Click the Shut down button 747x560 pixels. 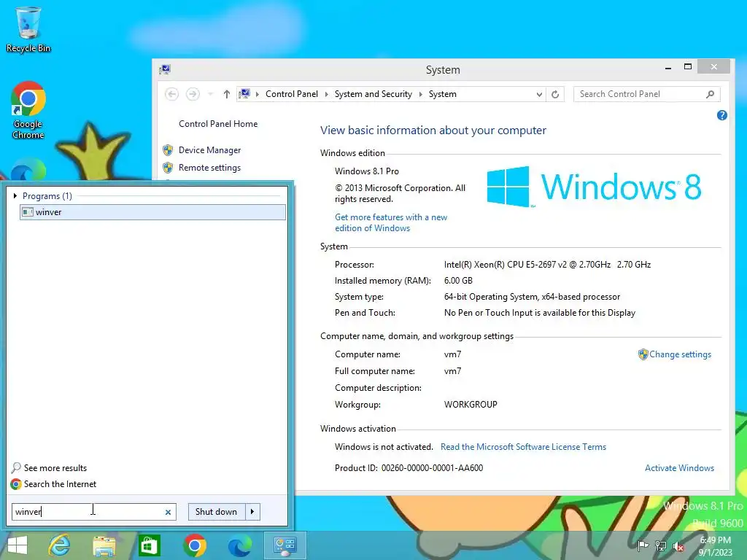pos(216,512)
